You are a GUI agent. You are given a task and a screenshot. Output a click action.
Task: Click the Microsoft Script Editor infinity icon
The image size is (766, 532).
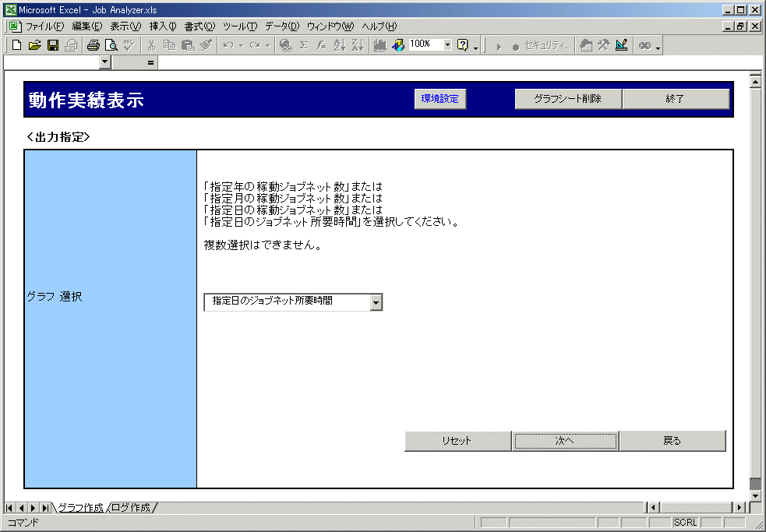pos(645,45)
